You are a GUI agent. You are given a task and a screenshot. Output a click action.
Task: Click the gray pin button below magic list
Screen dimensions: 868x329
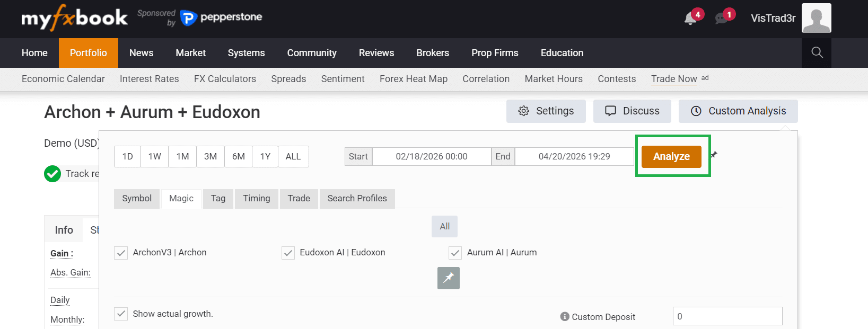pyautogui.click(x=449, y=278)
